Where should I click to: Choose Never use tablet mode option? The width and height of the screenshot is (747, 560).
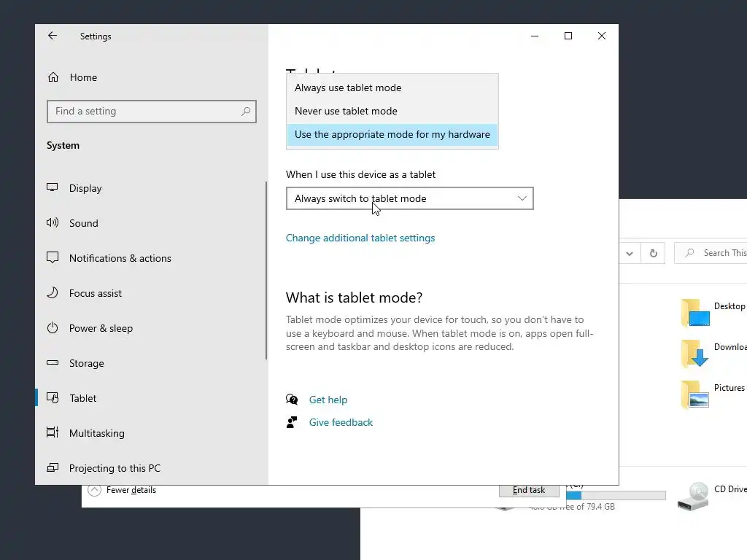tap(392, 111)
